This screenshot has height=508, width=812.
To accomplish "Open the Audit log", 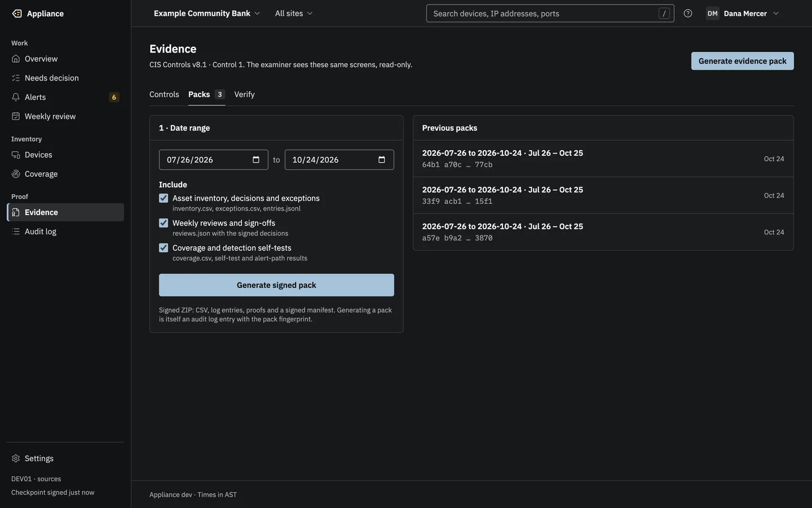I will point(65,231).
